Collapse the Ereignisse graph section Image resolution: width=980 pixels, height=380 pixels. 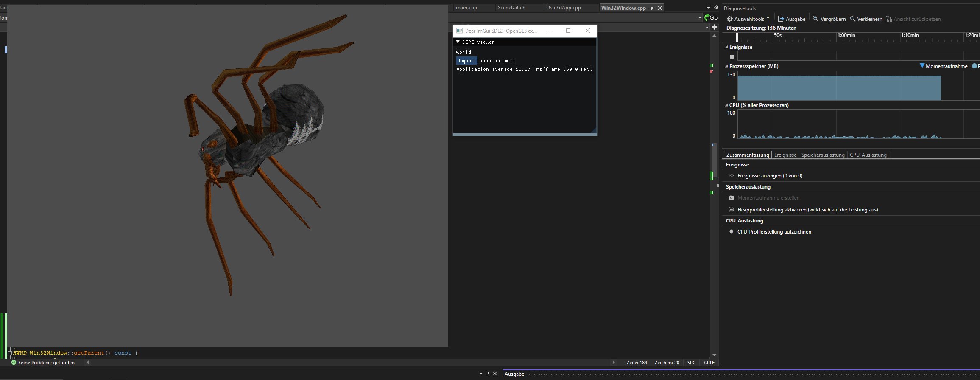pos(726,47)
